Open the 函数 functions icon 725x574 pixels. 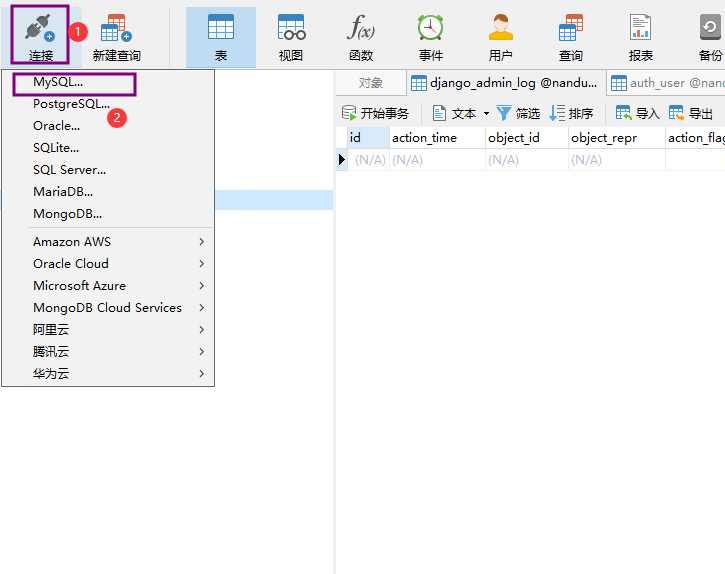coord(361,37)
